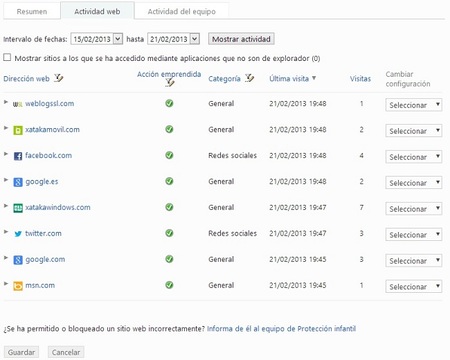The width and height of the screenshot is (450, 360).
Task: Select the Actividad web tab
Action: (97, 11)
